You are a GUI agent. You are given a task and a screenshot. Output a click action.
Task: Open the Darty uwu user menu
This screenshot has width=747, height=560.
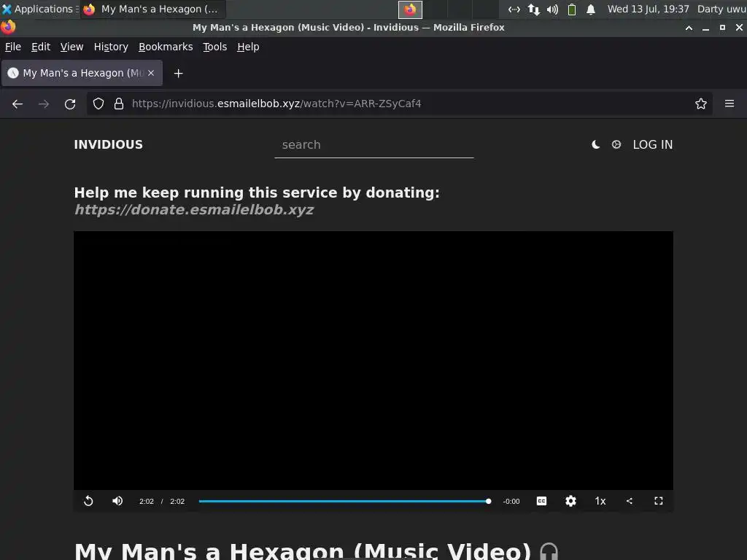(721, 9)
